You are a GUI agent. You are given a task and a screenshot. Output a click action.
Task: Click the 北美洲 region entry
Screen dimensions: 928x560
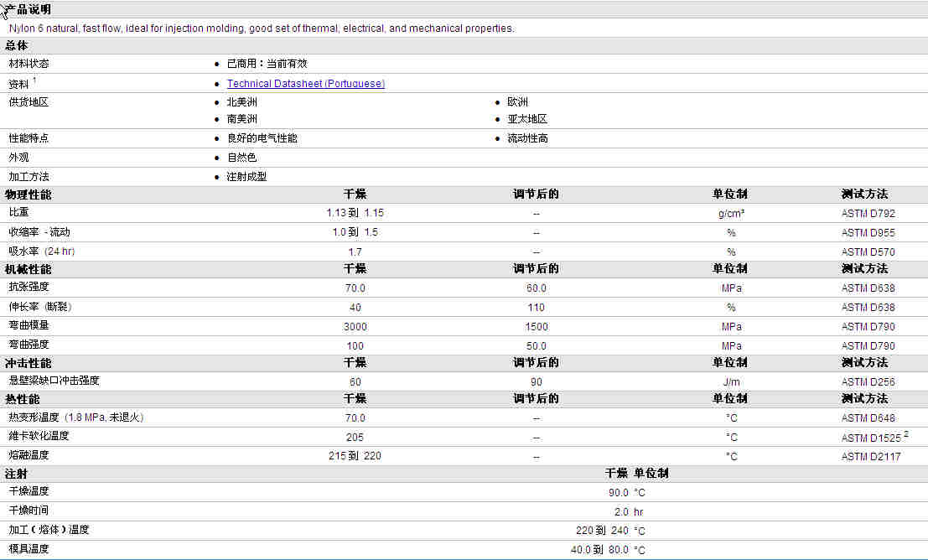pyautogui.click(x=242, y=101)
